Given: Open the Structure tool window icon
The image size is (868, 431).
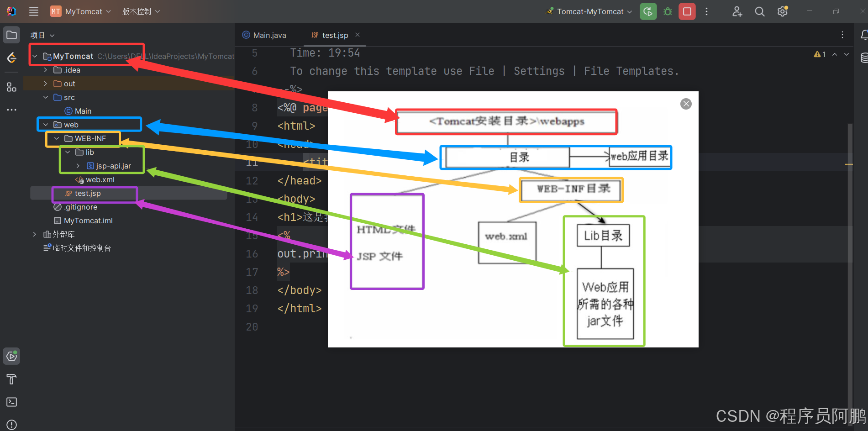Looking at the screenshot, I should tap(11, 87).
